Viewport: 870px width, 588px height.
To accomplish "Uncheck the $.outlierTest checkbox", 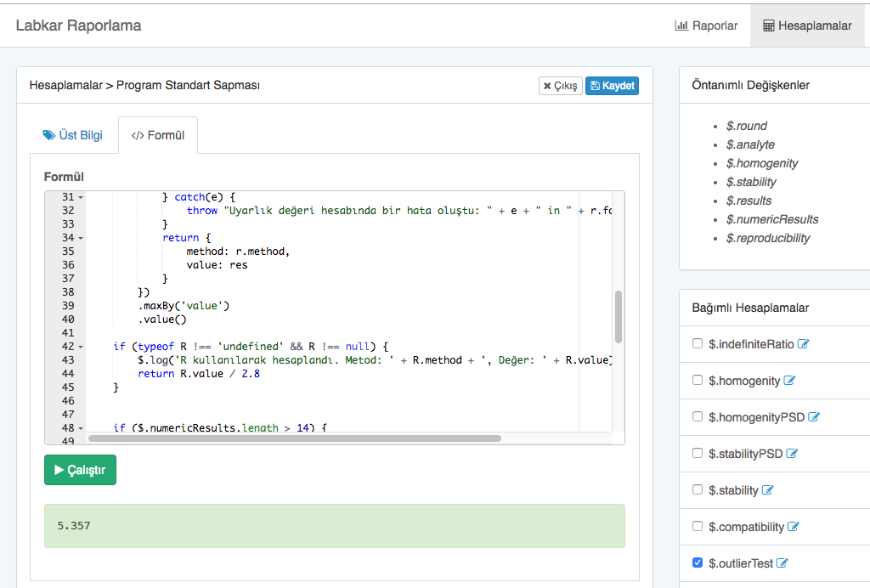I will pos(698,563).
